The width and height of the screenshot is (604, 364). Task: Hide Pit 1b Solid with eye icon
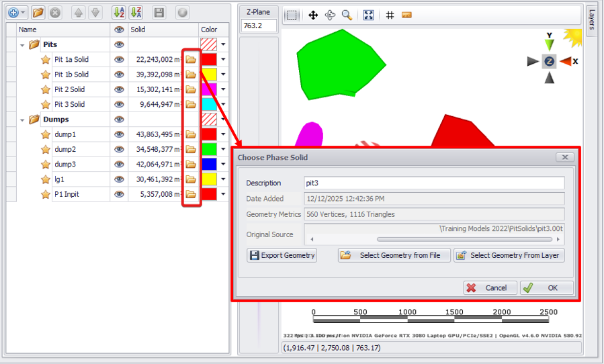(x=120, y=75)
